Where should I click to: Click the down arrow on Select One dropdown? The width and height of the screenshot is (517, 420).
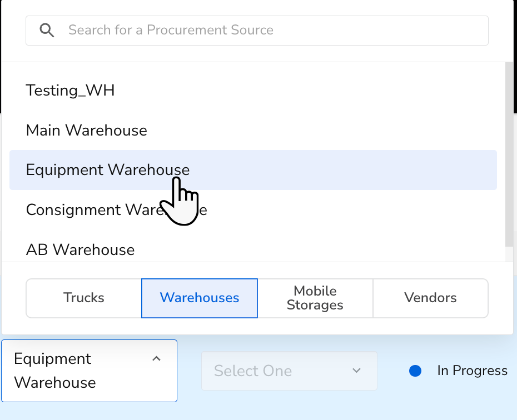[356, 371]
